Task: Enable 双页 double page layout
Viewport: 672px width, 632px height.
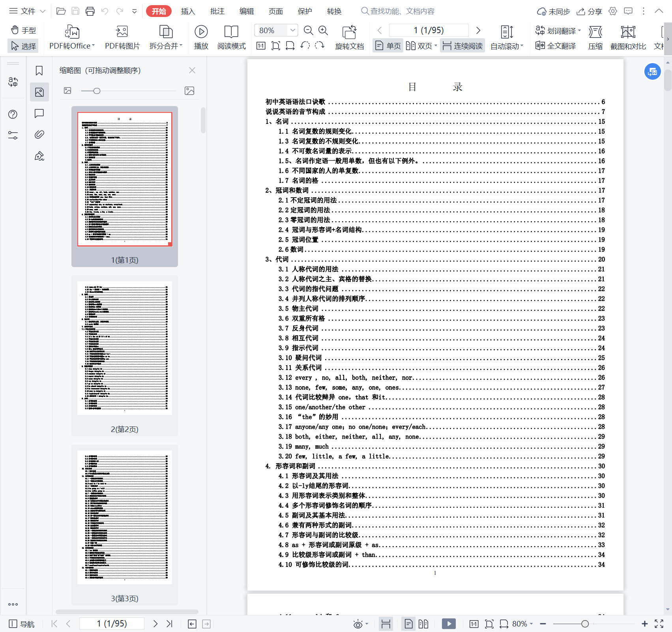Action: (x=421, y=46)
